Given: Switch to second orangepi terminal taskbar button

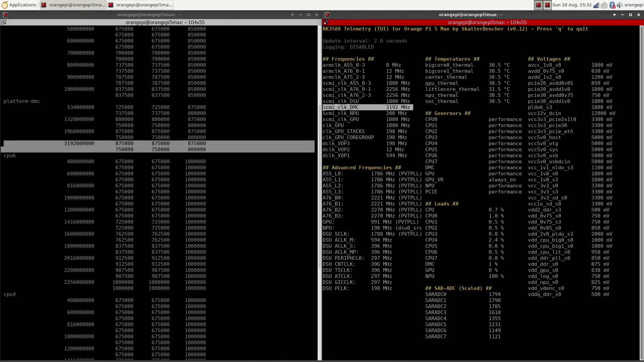Looking at the screenshot, I should 141,5.
